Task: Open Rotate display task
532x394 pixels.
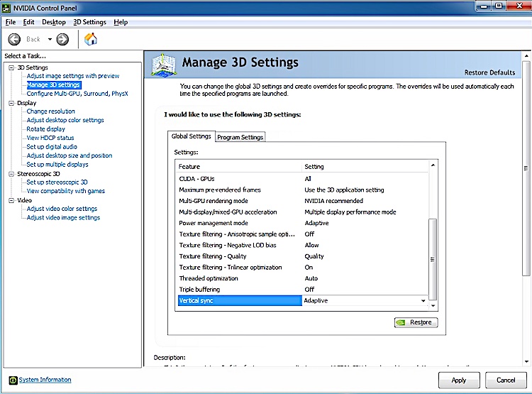Action: 45,128
